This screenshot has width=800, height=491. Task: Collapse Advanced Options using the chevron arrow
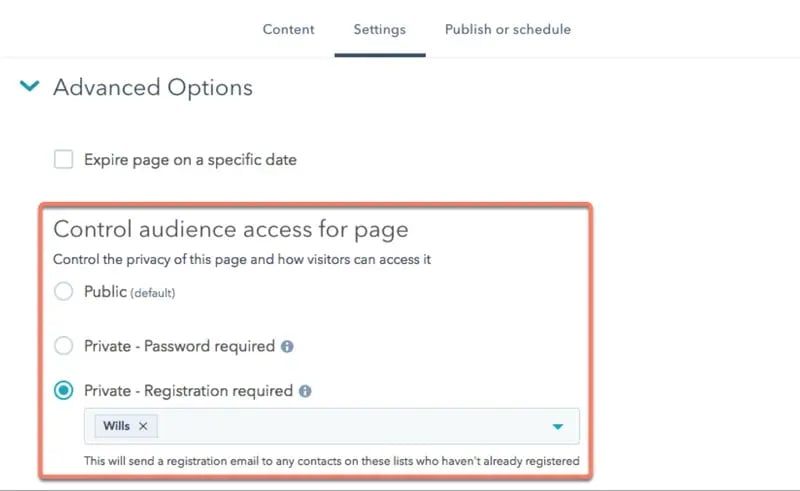point(29,88)
